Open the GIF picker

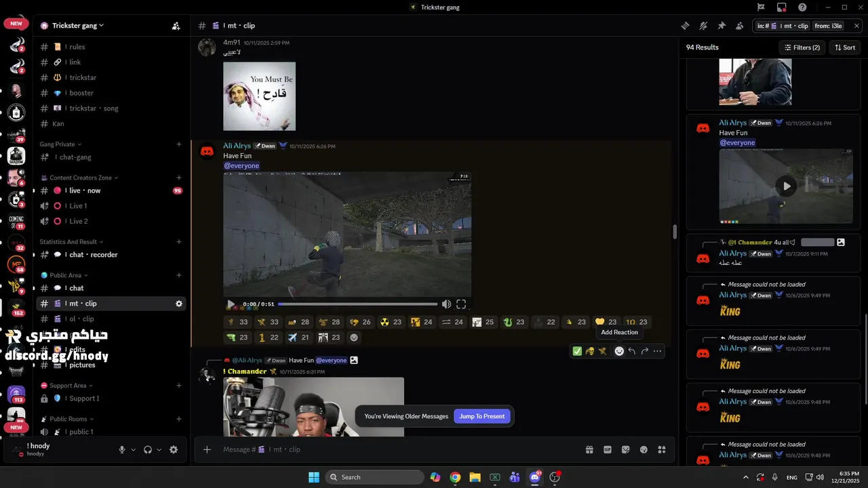pyautogui.click(x=608, y=449)
